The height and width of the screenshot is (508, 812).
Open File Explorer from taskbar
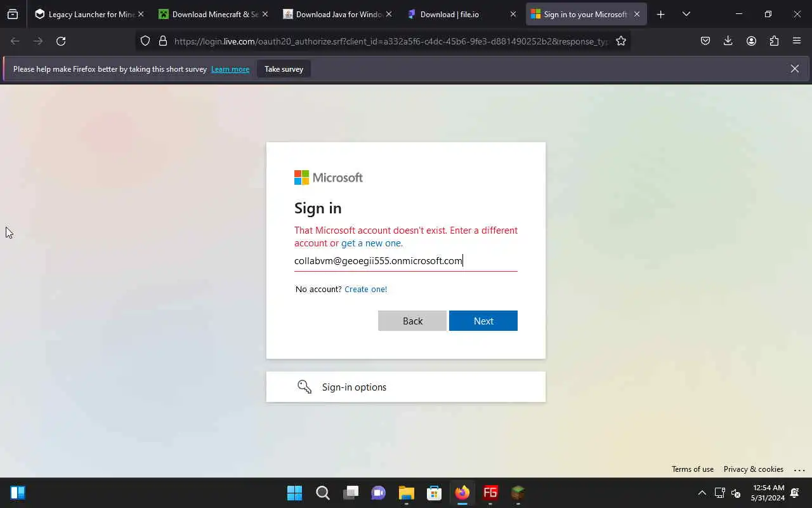pos(407,493)
